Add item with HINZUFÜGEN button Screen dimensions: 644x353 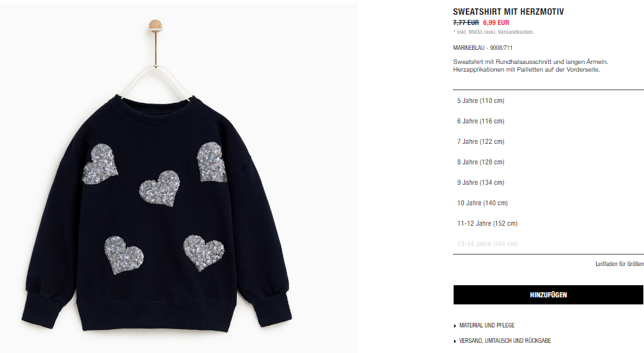[548, 295]
